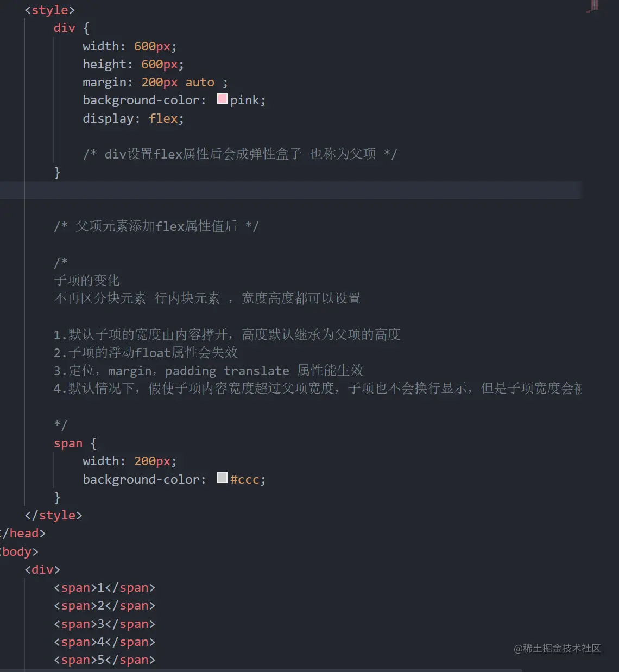This screenshot has height=672, width=619.
Task: Click the 稀土掘金技术社区 watermark text
Action: 557,649
